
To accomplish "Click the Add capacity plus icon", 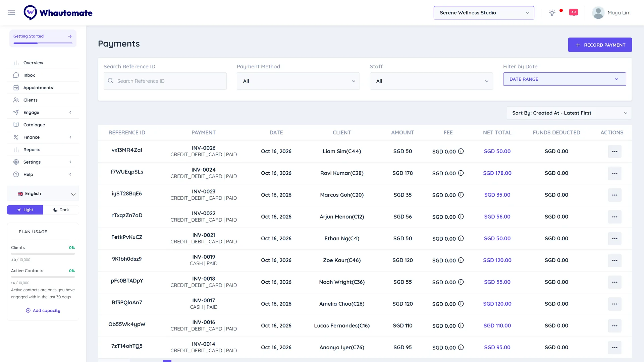I will 28,310.
